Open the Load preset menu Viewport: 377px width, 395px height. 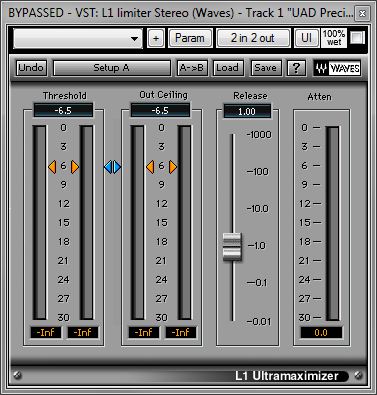point(228,68)
